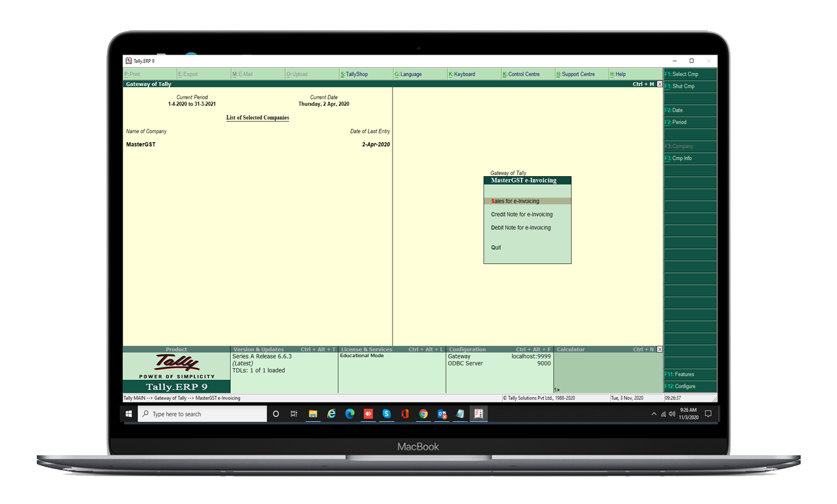
Task: Open the red app icon next to Edge
Action: 368,414
